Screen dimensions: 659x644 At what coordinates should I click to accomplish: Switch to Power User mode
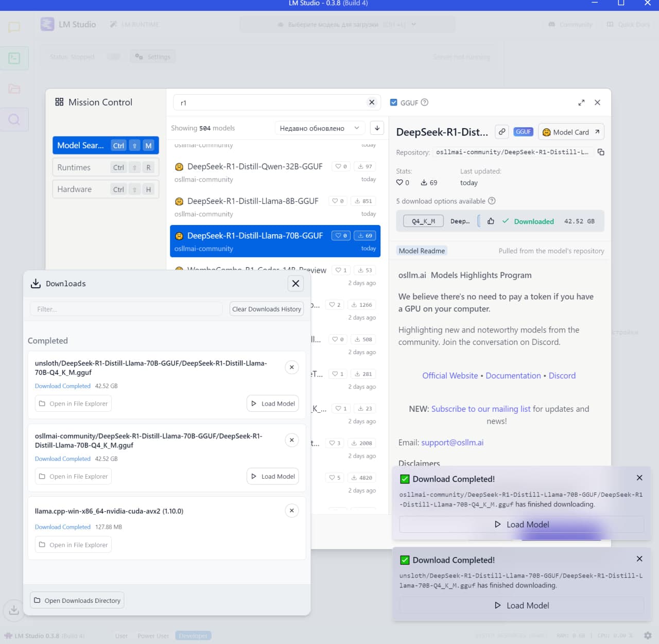click(153, 636)
